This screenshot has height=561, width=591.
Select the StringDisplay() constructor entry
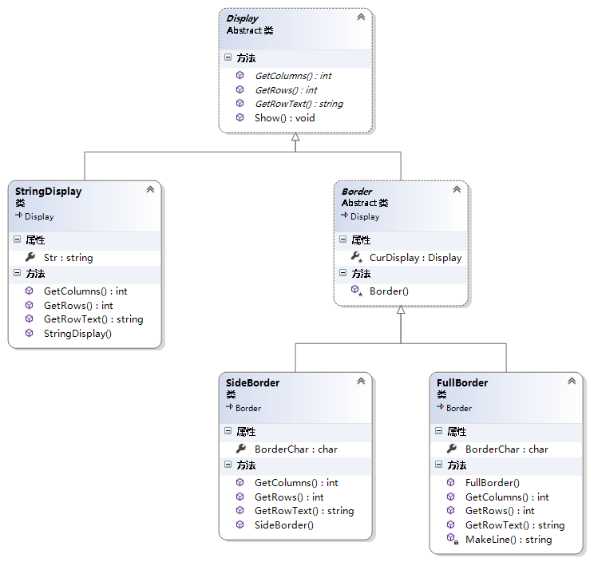coord(78,334)
